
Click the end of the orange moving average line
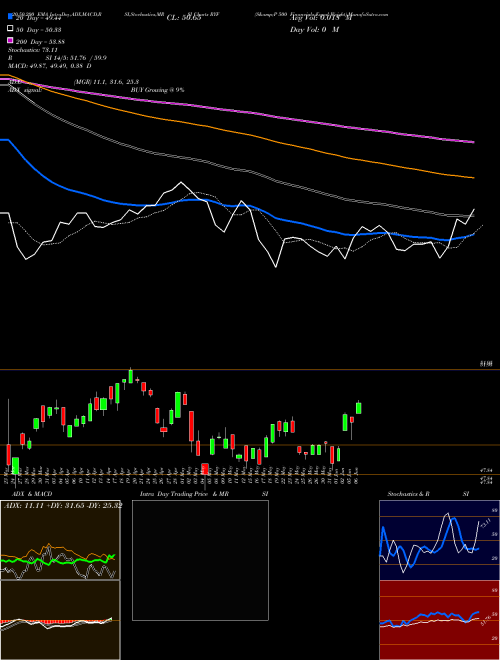pyautogui.click(x=473, y=178)
